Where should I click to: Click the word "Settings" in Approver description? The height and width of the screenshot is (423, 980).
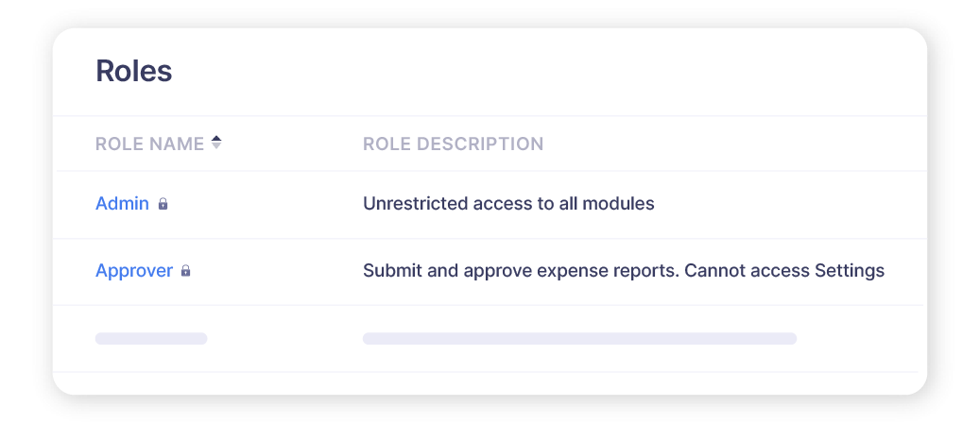click(849, 271)
